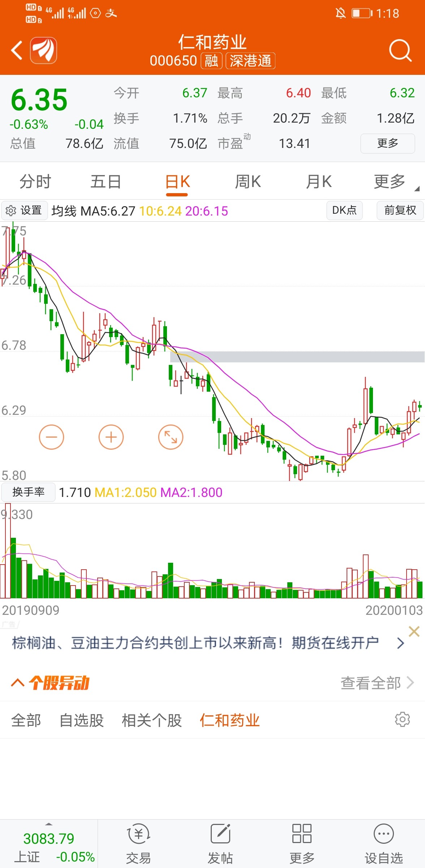Zoom out chart with minus icon
Screen dimensions: 425x868
click(x=51, y=437)
